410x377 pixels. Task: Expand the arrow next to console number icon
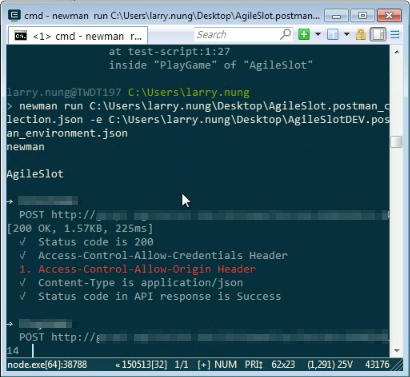[347, 34]
